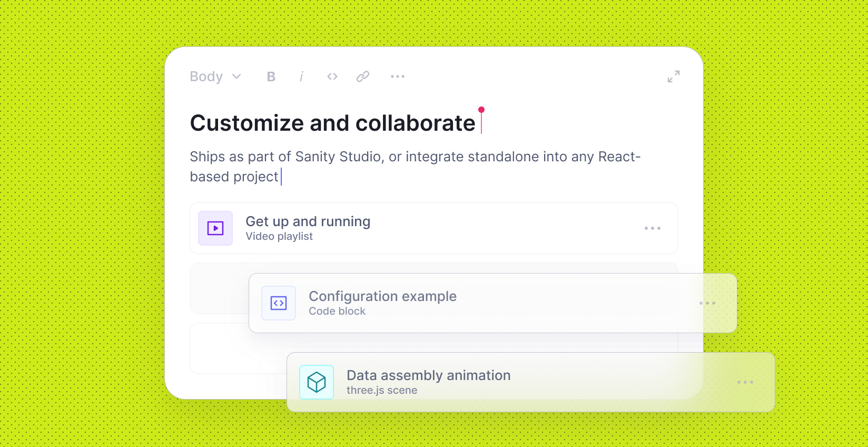
Task: Click the video playlist icon beside Get up and running
Action: click(x=215, y=228)
